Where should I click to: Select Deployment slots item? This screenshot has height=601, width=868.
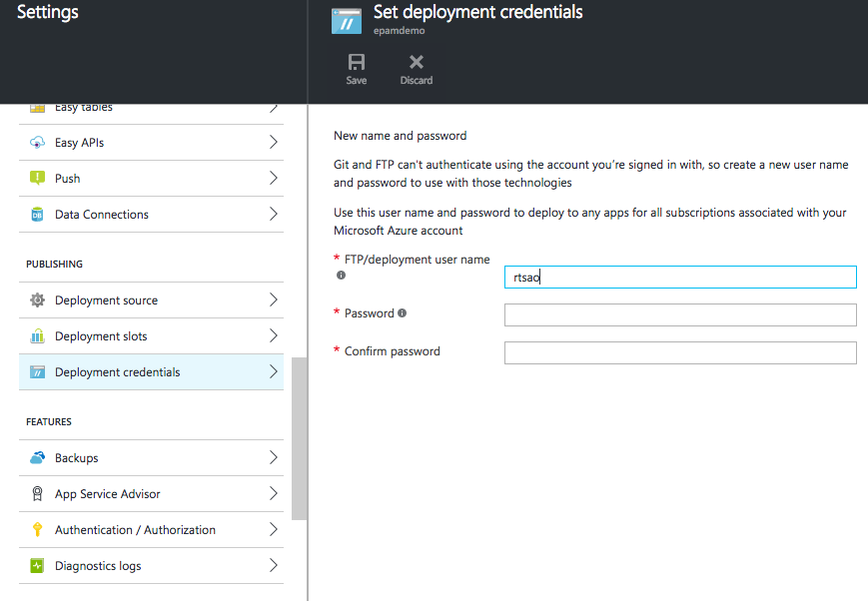151,335
